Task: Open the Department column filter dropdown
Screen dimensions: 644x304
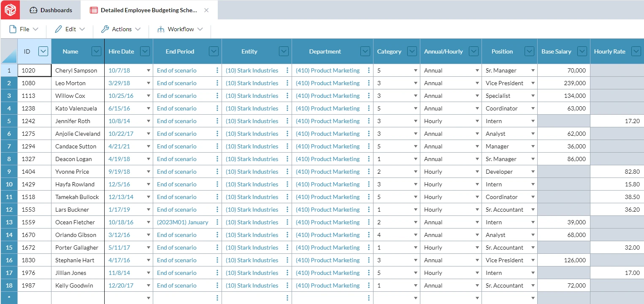Action: click(x=365, y=51)
